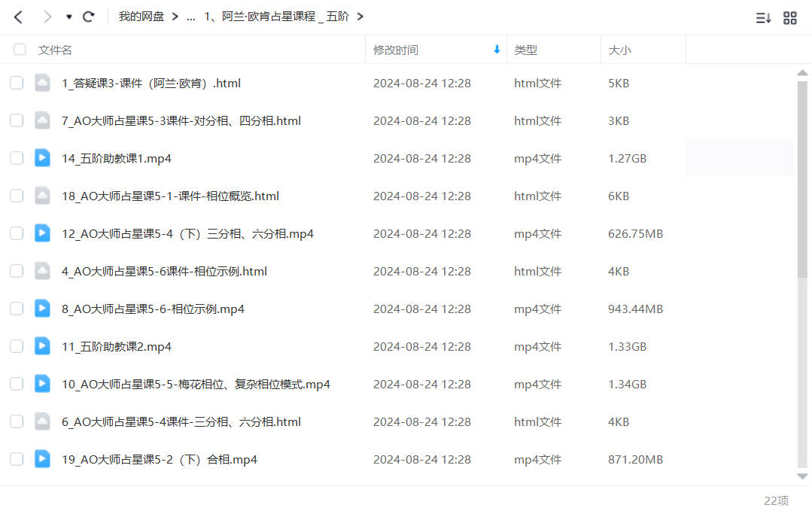This screenshot has width=812, height=511.
Task: Open navigation history dropdown arrow
Action: click(69, 17)
